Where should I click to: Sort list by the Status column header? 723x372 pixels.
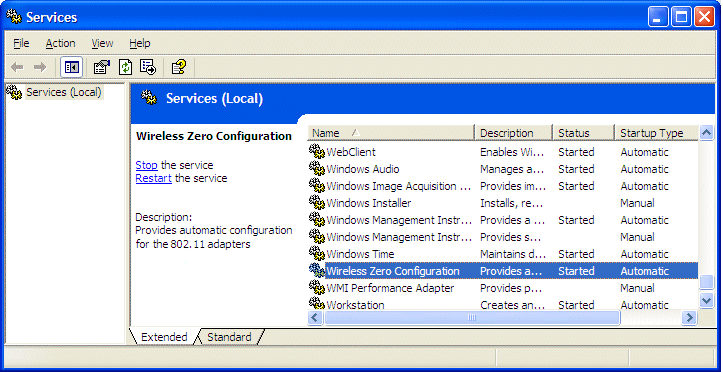pos(583,133)
